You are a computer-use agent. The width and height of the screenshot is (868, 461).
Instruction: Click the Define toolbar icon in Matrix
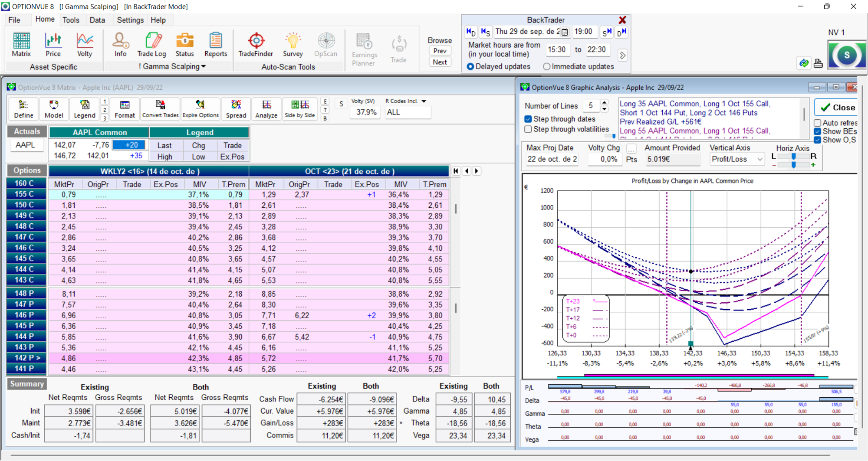click(x=23, y=109)
